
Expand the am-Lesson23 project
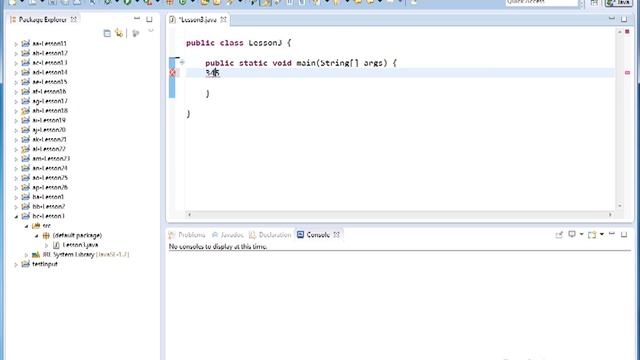[16, 159]
